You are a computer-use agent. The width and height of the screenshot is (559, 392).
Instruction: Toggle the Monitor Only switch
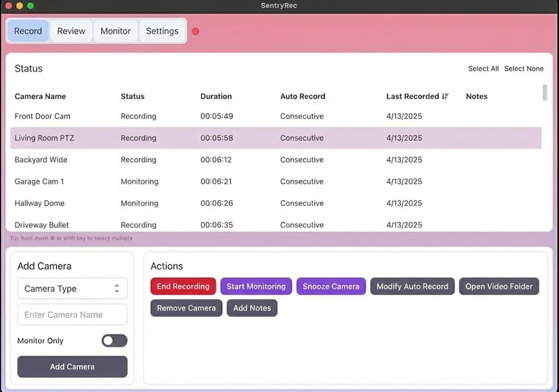[x=114, y=340]
